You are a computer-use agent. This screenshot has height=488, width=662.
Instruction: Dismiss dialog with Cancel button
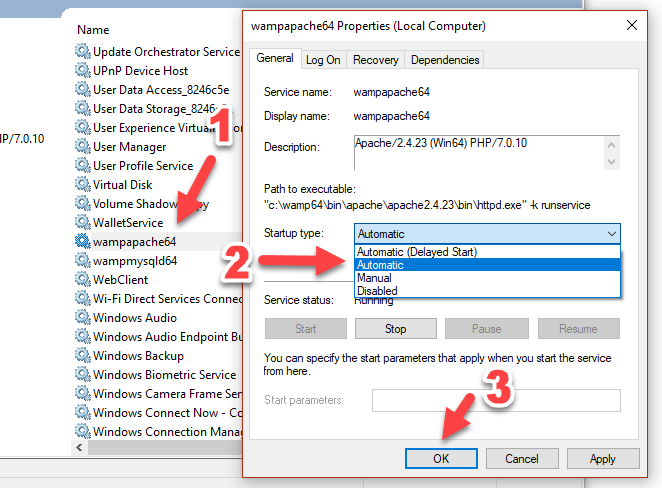[522, 458]
